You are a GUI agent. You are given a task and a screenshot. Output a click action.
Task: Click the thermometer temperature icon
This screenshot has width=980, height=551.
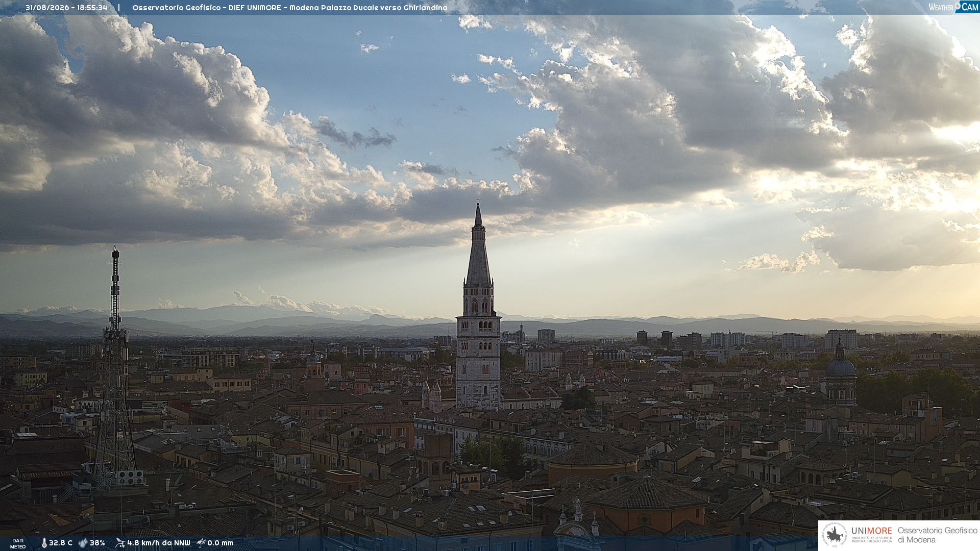[x=44, y=543]
